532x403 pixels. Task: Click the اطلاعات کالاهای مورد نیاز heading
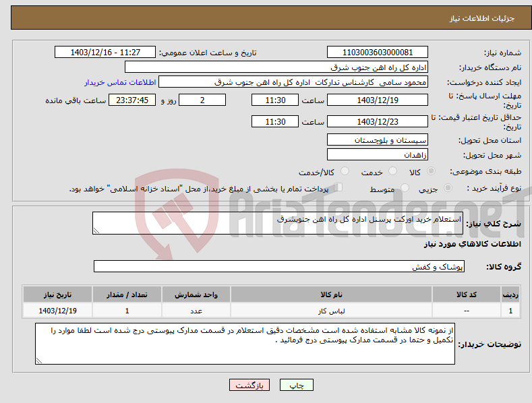click(472, 244)
